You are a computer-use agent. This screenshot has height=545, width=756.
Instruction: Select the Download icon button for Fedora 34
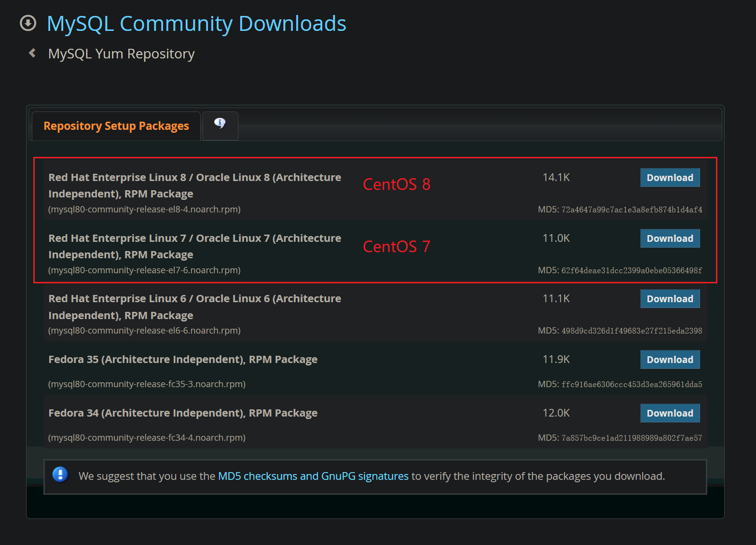[x=670, y=413]
